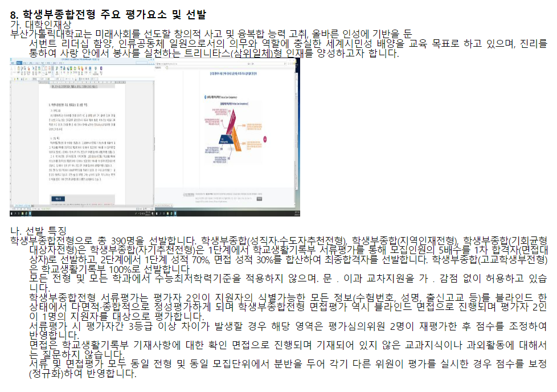Toggle bold formatting in the text toolbar
557x392 pixels.
coord(67,78)
